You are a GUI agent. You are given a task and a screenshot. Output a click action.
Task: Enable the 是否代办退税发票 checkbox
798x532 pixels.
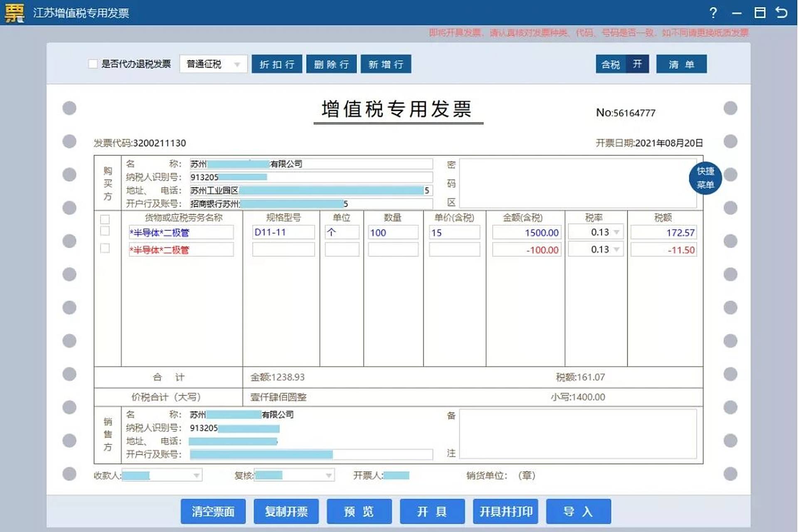point(93,63)
